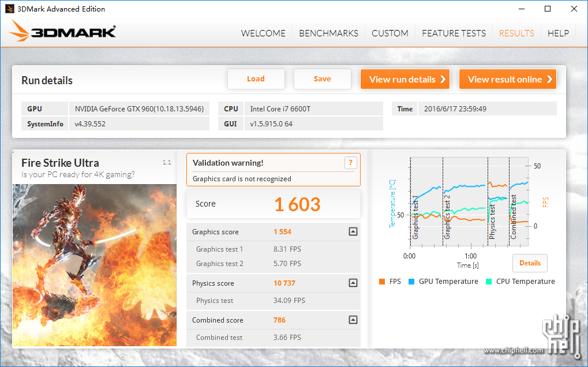Go to the CUSTOM tab
Image resolution: width=588 pixels, height=367 pixels.
tap(390, 33)
